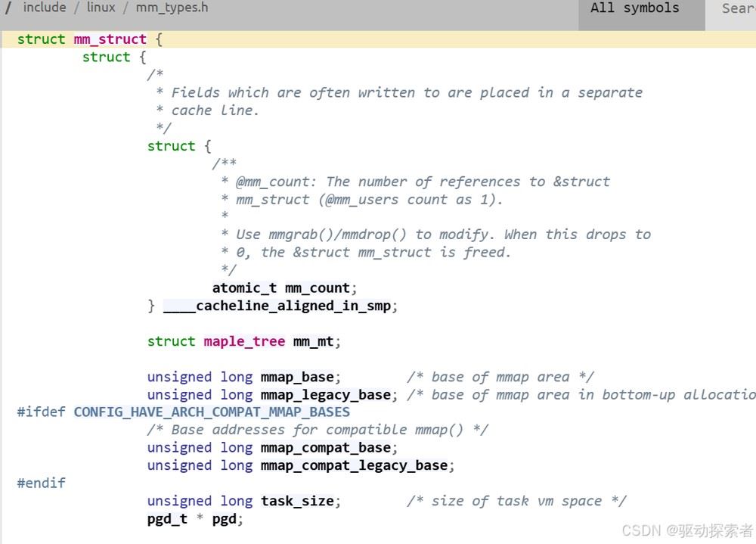Click comment line "Use mmgrab()/mmdrop() to modify"
Image resolution: width=756 pixels, height=544 pixels.
pyautogui.click(x=364, y=235)
